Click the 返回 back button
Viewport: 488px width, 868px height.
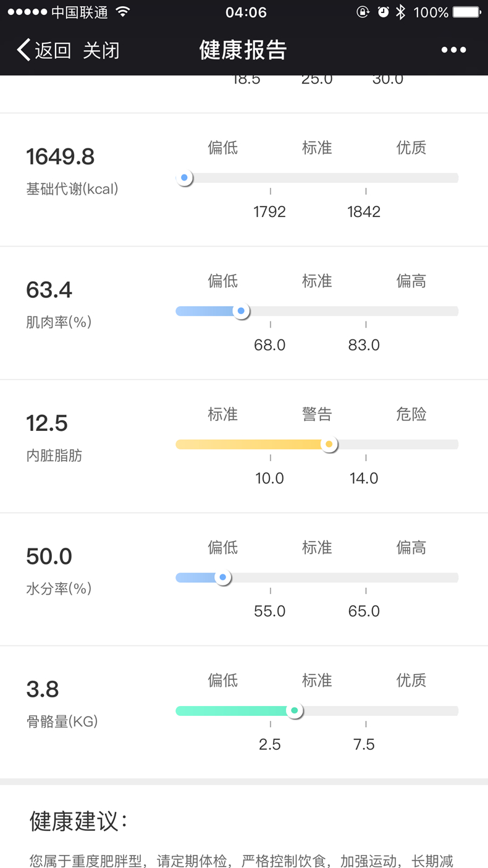(x=53, y=50)
